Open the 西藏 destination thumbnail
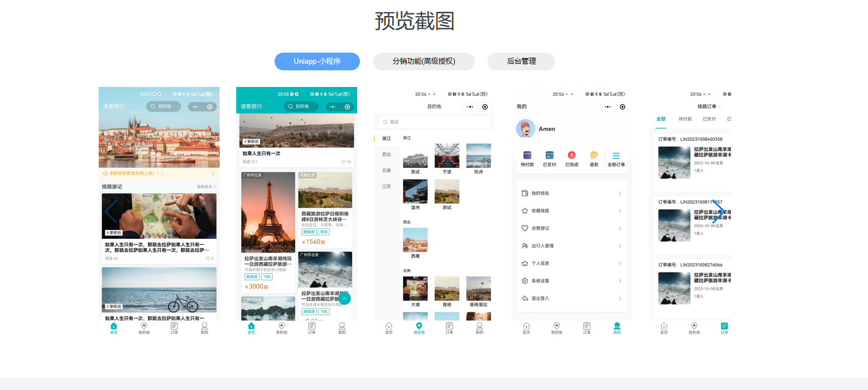 [415, 240]
